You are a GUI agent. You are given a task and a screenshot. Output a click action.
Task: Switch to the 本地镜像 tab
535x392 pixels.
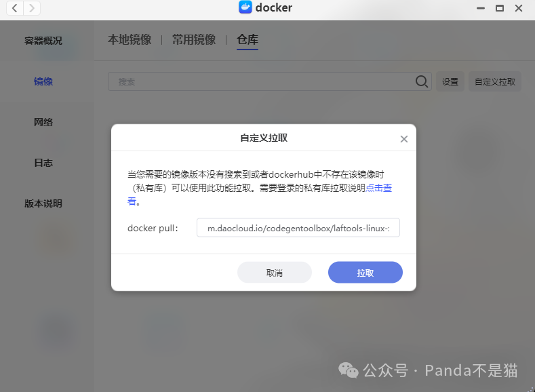click(x=130, y=39)
